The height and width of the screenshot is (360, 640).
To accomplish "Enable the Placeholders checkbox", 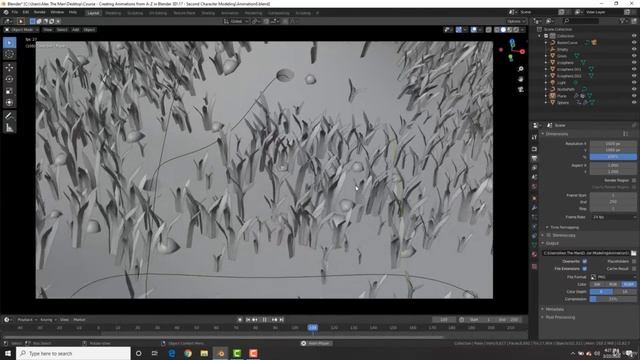I will tap(634, 261).
